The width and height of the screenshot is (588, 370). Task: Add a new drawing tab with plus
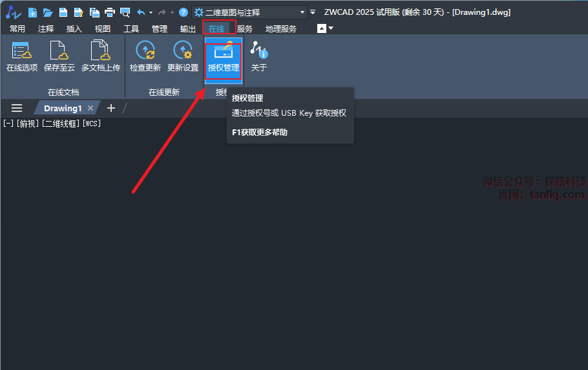click(111, 108)
